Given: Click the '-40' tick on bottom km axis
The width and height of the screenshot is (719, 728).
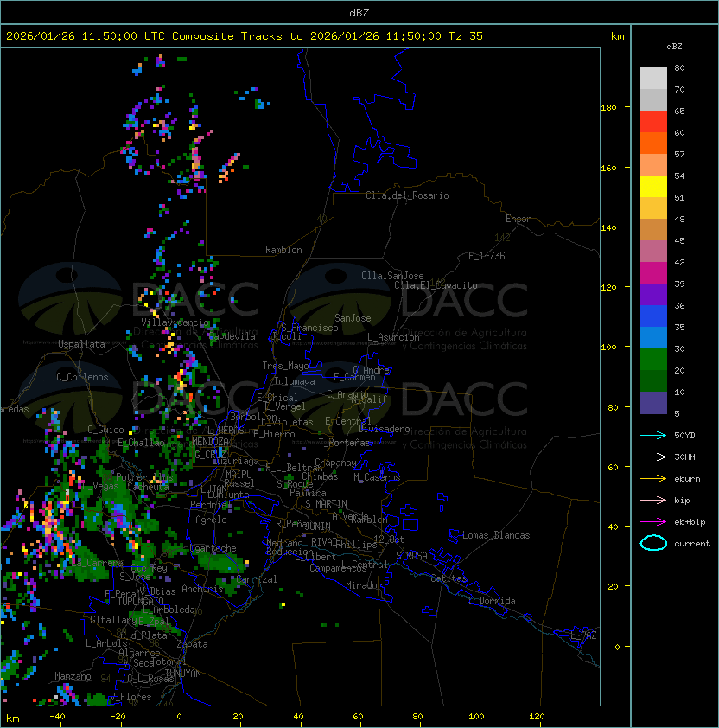Looking at the screenshot, I should coord(57,717).
